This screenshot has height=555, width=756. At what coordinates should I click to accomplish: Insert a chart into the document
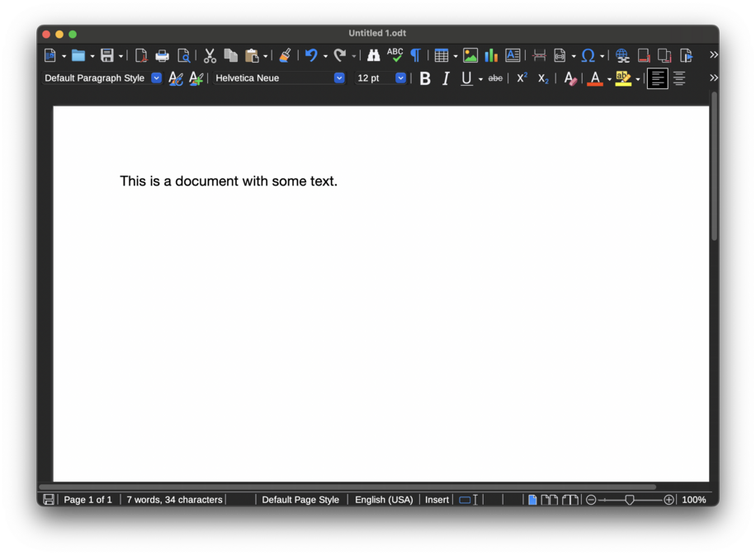[490, 55]
